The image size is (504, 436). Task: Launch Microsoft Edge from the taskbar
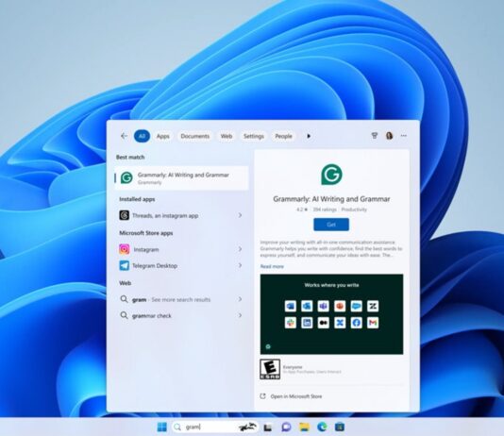click(322, 427)
